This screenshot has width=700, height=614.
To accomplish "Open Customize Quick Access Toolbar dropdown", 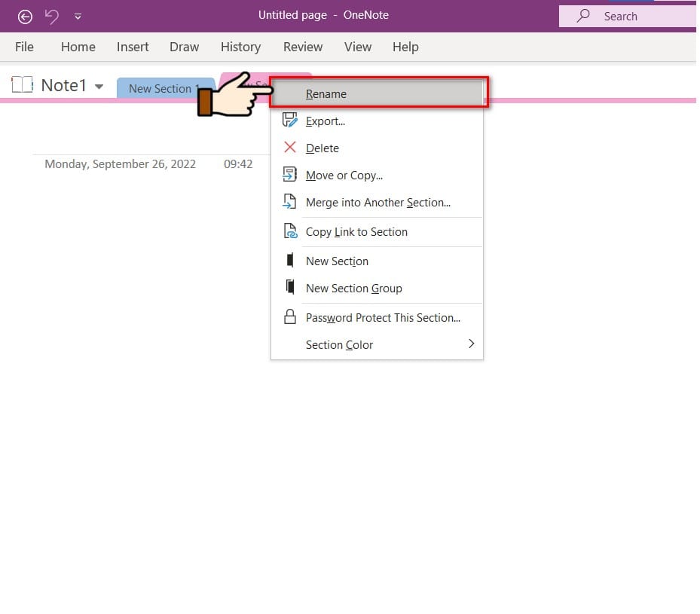I will pos(78,17).
